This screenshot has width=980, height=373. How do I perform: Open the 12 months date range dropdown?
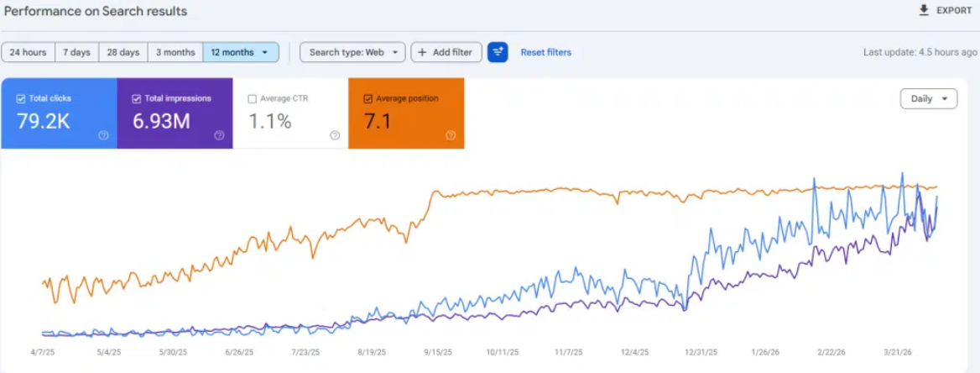coord(241,53)
